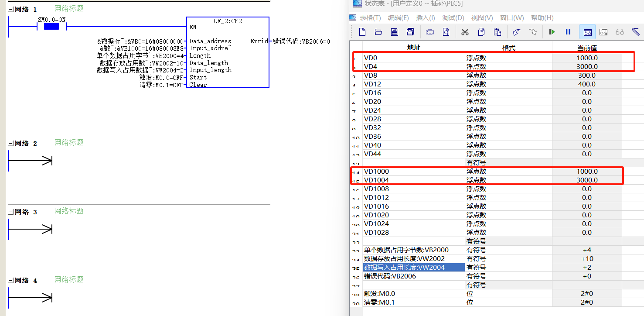644x316 pixels.
Task: Click the single-read status table icon
Action: point(603,32)
